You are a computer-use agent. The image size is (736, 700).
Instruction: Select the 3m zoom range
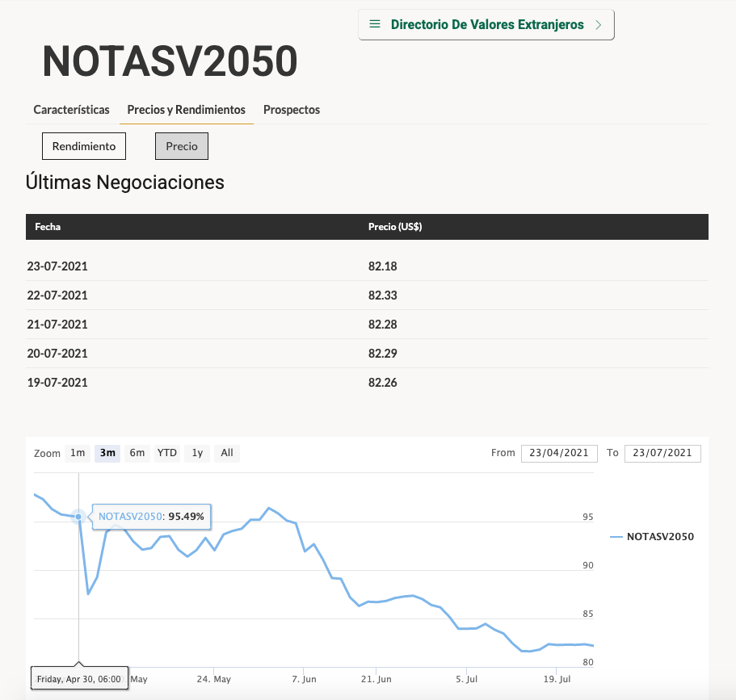(107, 453)
